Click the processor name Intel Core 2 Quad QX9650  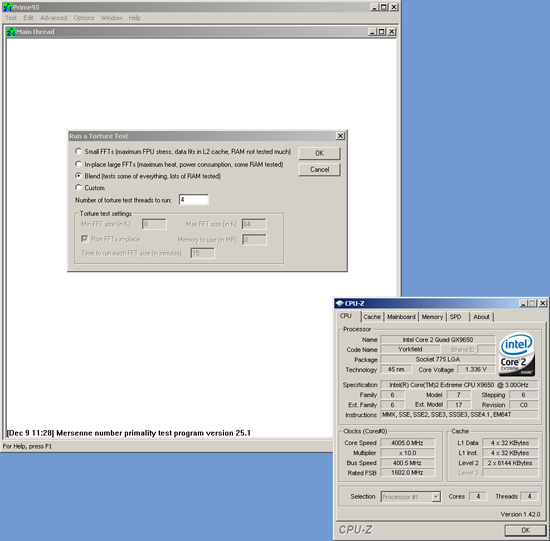click(437, 340)
